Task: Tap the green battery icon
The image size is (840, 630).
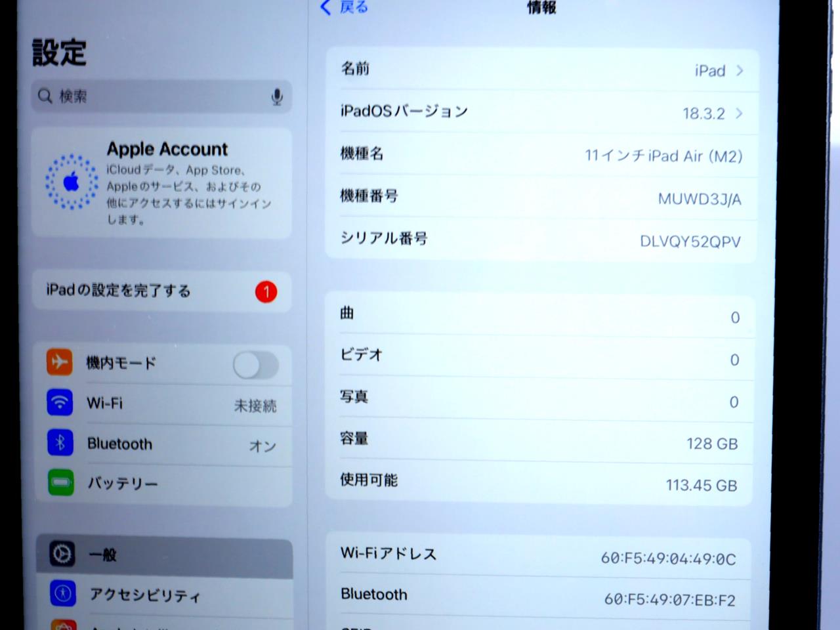Action: 61,483
